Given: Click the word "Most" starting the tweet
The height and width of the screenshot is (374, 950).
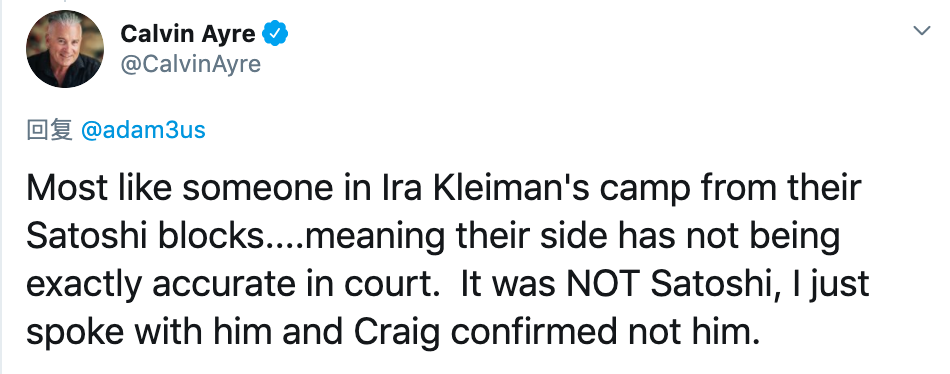Looking at the screenshot, I should coord(58,189).
